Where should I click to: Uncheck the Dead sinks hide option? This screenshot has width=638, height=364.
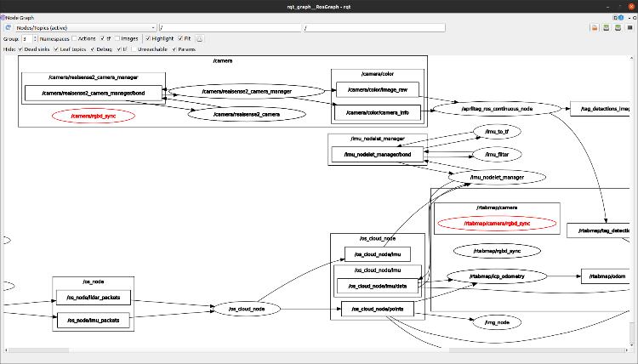coord(22,49)
